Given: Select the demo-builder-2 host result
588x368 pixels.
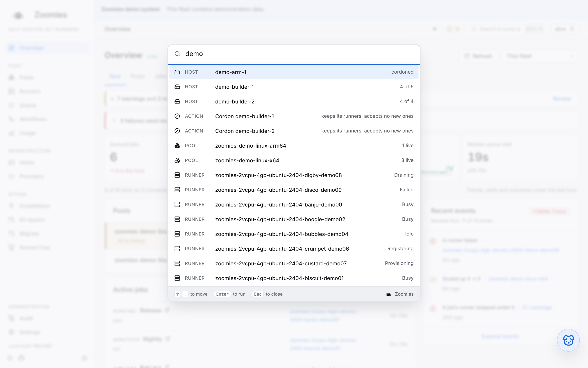Looking at the screenshot, I should coord(294,101).
